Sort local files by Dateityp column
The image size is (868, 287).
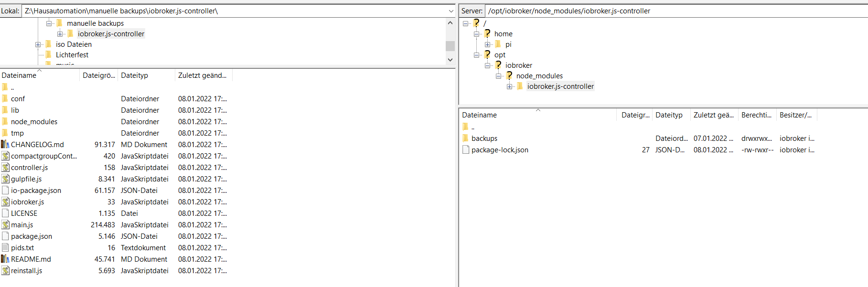point(146,75)
